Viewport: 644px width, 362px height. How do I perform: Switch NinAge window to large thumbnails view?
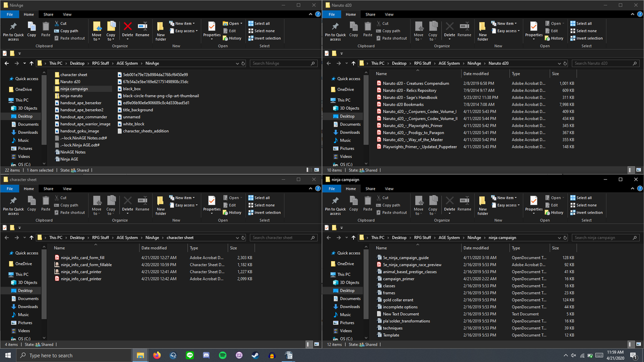click(x=316, y=170)
